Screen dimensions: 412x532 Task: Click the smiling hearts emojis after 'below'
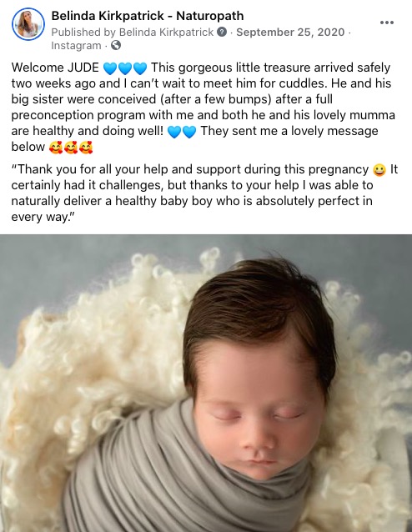click(71, 148)
